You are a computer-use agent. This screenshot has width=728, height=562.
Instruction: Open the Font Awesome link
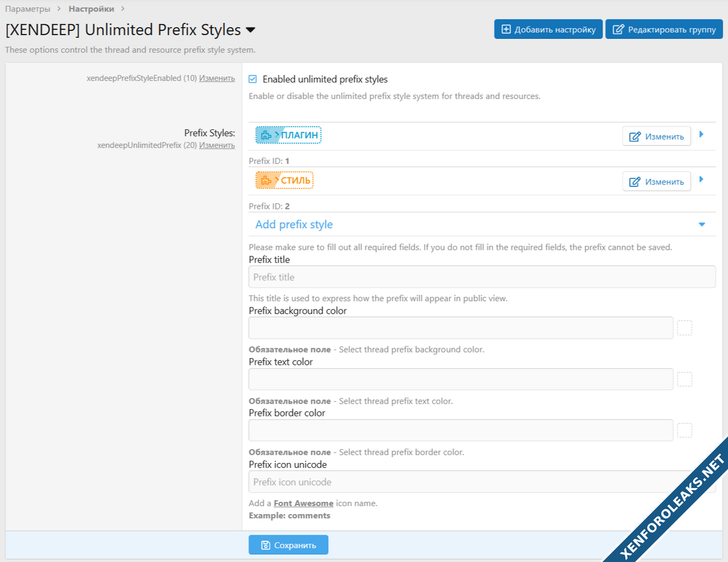click(x=303, y=503)
